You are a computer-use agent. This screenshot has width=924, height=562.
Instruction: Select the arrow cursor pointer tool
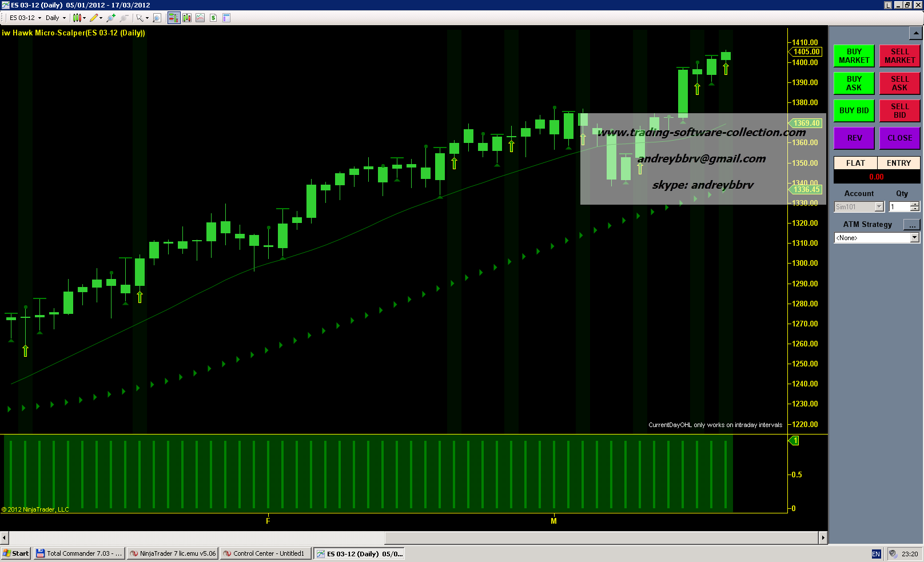pyautogui.click(x=140, y=18)
